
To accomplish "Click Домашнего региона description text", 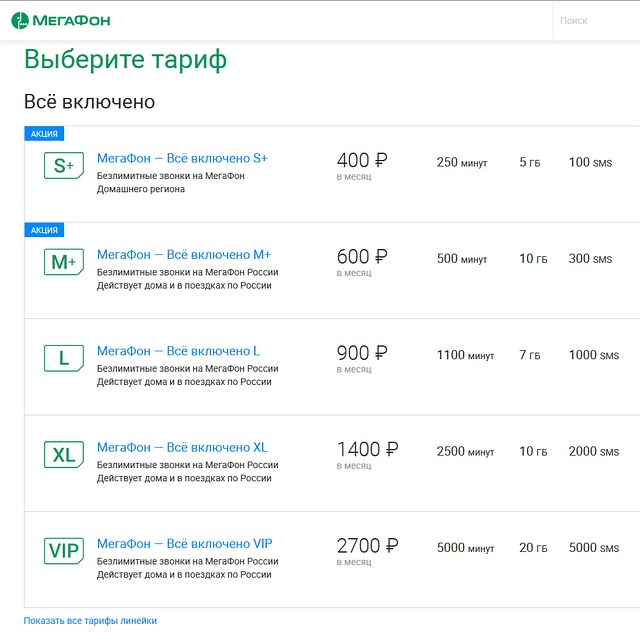I will pos(141,189).
